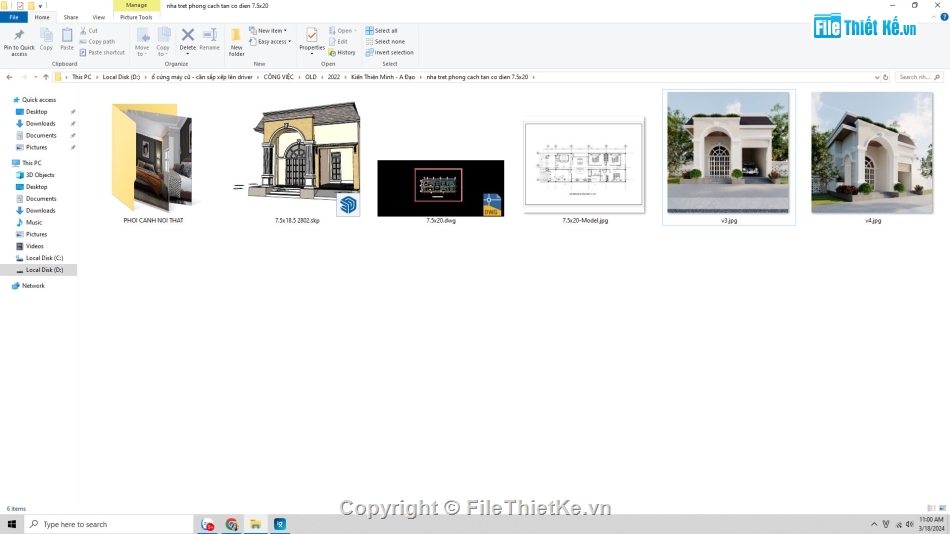
Task: Open Chrome from the taskbar
Action: (231, 524)
